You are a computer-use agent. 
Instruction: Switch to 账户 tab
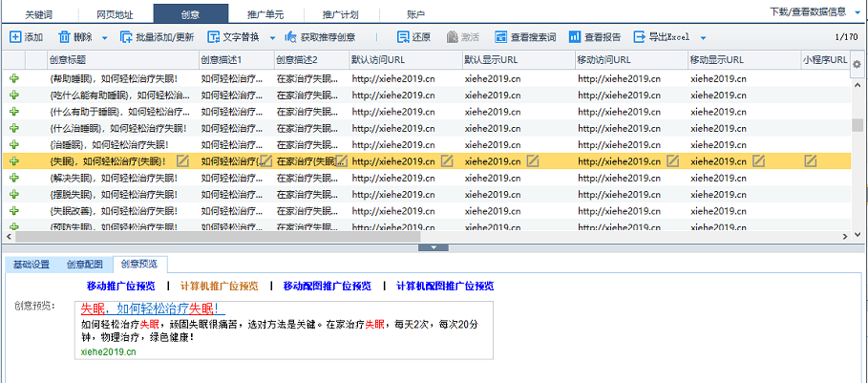415,14
